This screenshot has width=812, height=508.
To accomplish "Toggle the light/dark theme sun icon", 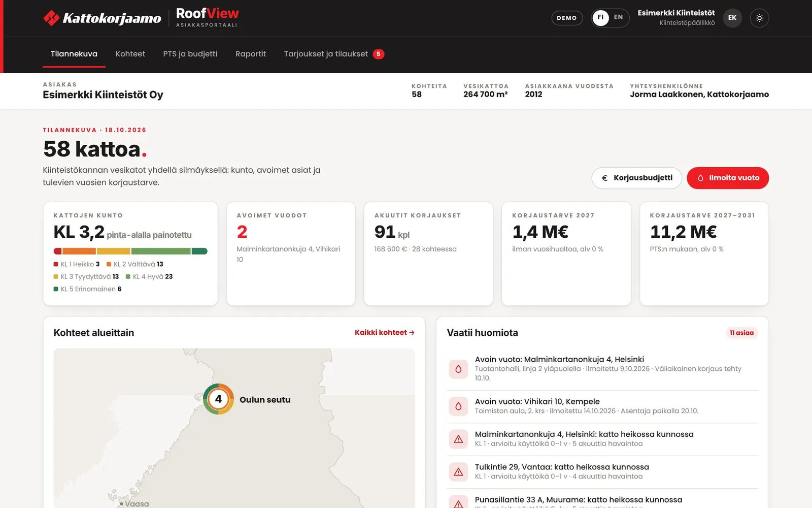I will click(x=759, y=18).
